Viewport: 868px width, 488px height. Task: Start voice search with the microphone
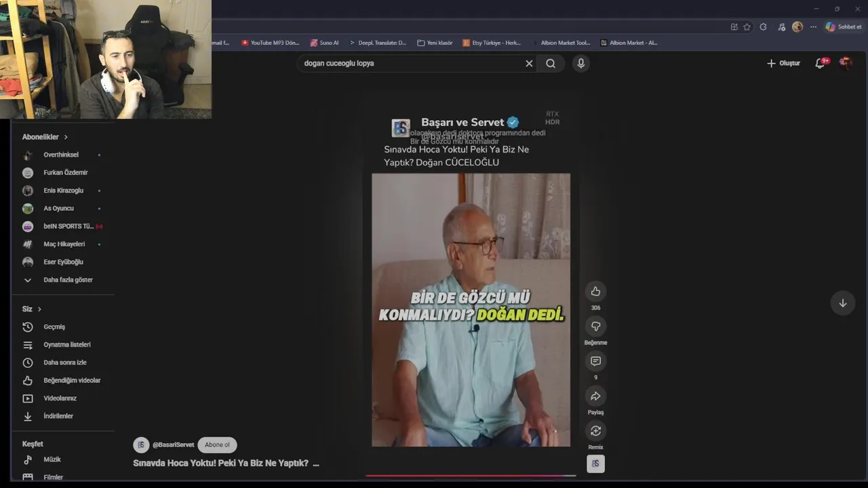(580, 63)
